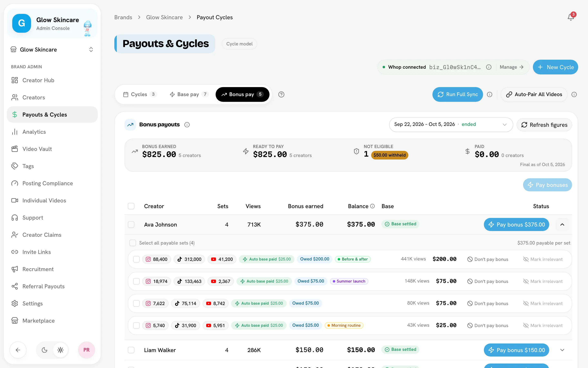This screenshot has height=368, width=588.
Task: Click the Cycle model badge
Action: [239, 44]
